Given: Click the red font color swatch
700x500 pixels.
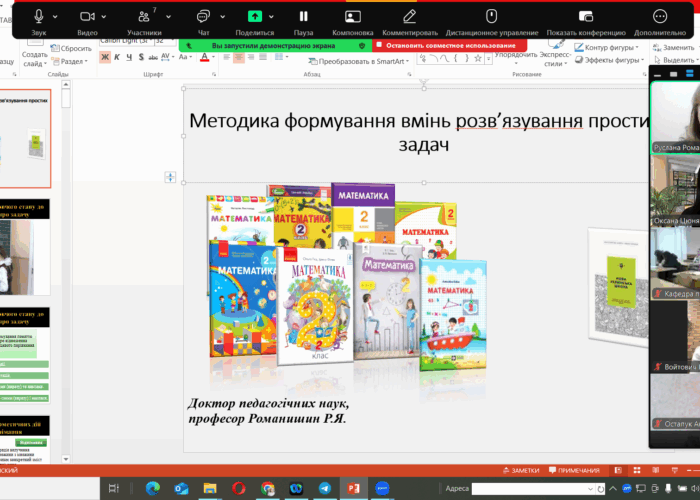Looking at the screenshot, I should (205, 58).
